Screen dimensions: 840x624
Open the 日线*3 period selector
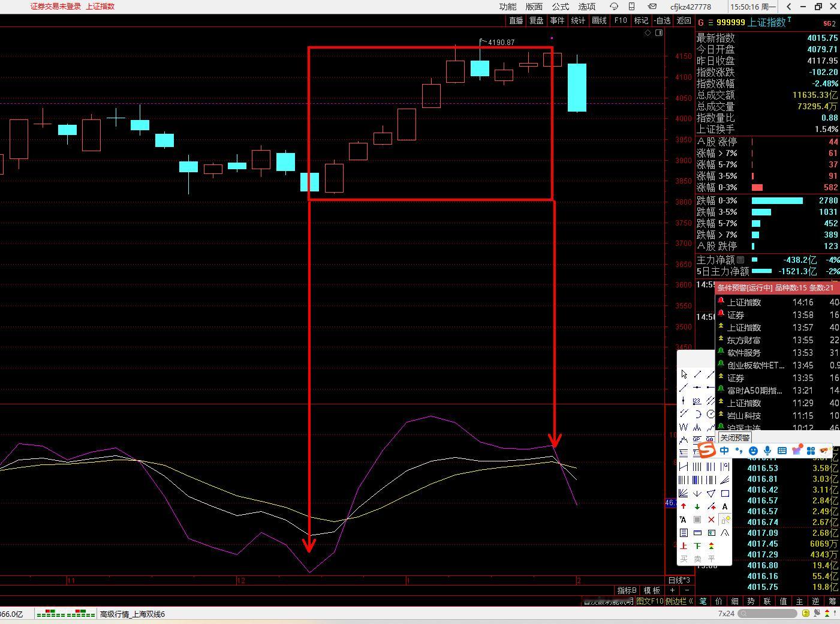679,580
